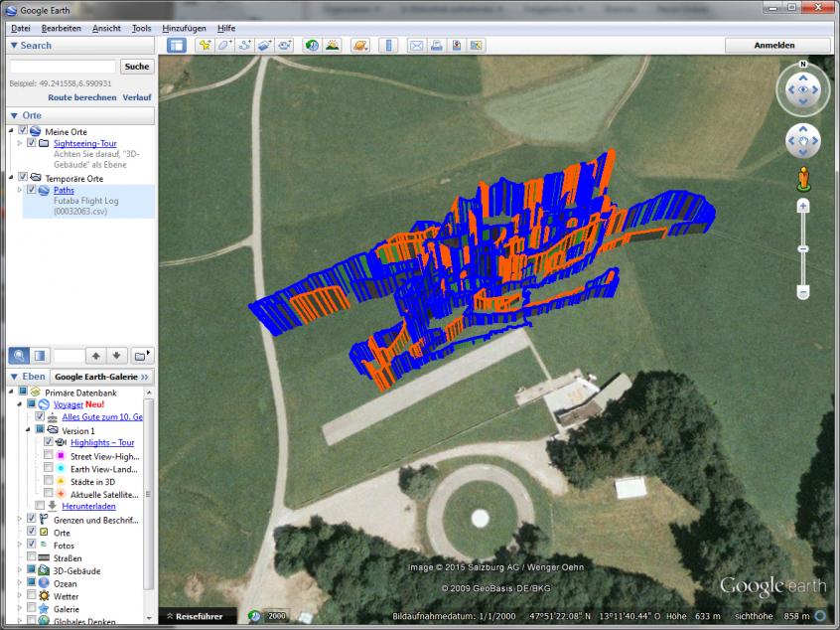The height and width of the screenshot is (630, 840).
Task: Open the Hinzufügen menu
Action: click(x=183, y=28)
